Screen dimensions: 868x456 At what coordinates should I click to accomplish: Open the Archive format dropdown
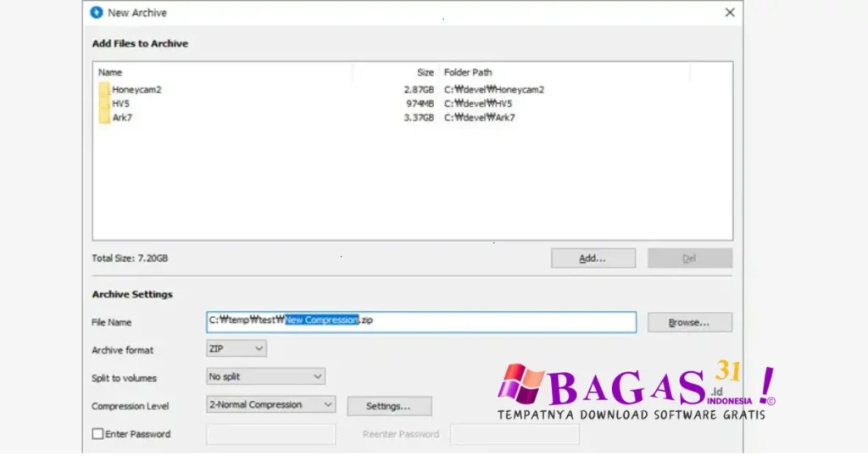pos(236,348)
